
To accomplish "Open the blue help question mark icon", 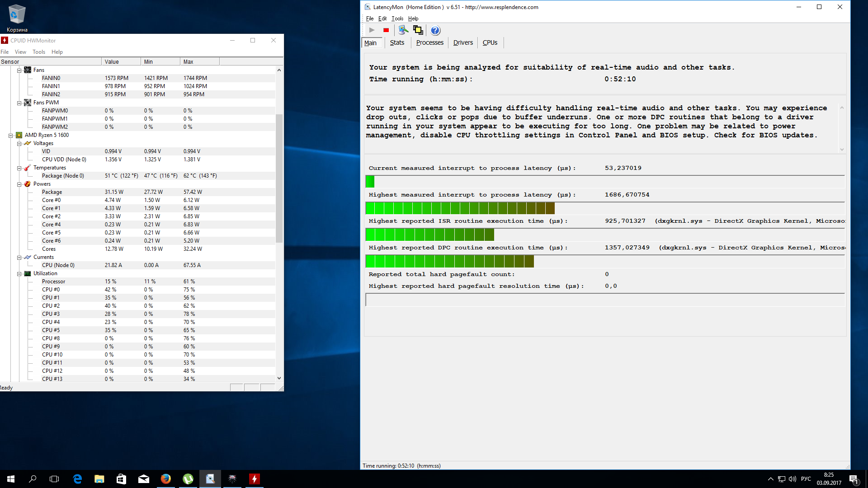I will [x=435, y=30].
